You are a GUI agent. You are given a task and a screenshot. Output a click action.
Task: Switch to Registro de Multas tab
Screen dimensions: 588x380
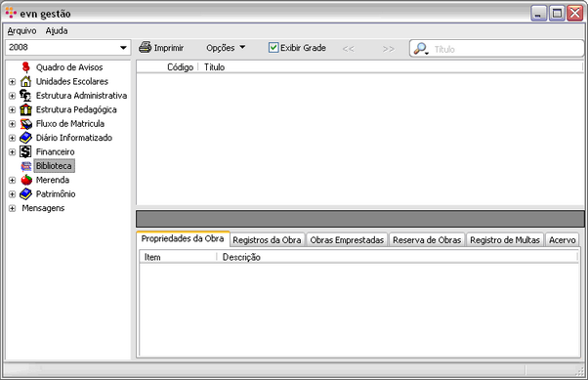point(505,240)
